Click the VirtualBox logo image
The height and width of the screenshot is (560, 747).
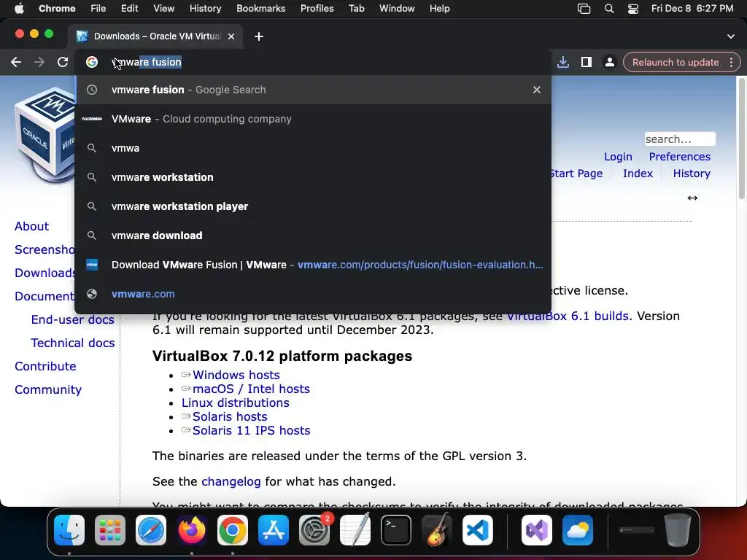click(44, 134)
